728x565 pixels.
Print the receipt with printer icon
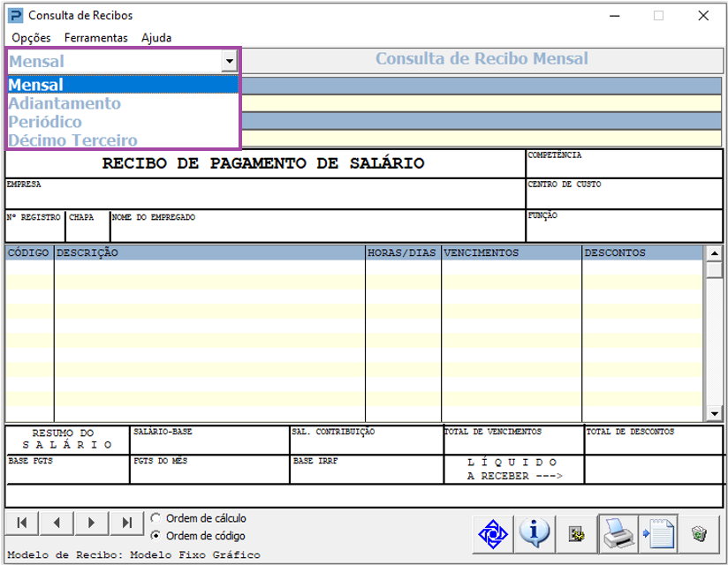click(618, 533)
